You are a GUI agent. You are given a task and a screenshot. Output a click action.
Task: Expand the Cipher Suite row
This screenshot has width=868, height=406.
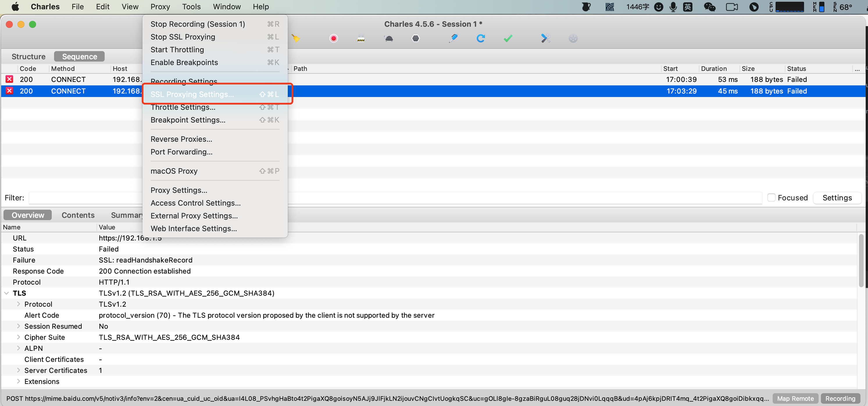coord(18,337)
